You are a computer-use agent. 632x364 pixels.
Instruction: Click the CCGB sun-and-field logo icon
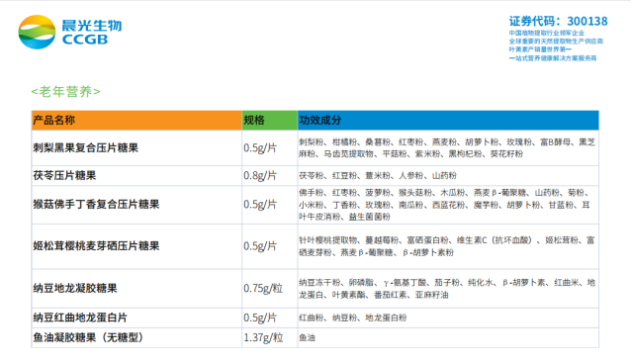37,32
